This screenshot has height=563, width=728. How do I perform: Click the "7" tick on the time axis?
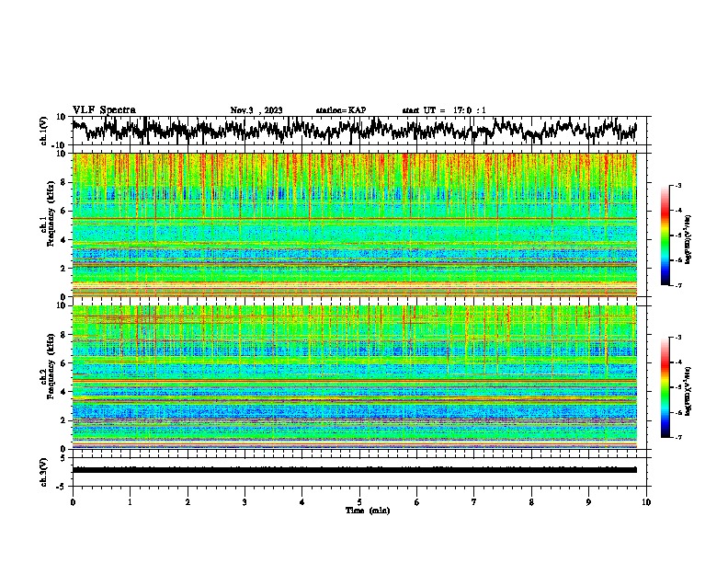click(x=474, y=502)
